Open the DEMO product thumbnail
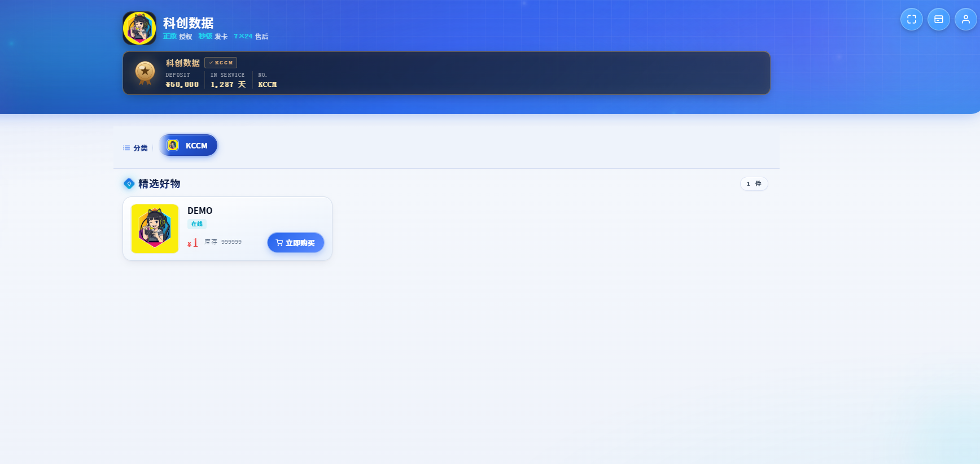The image size is (980, 464). tap(155, 229)
